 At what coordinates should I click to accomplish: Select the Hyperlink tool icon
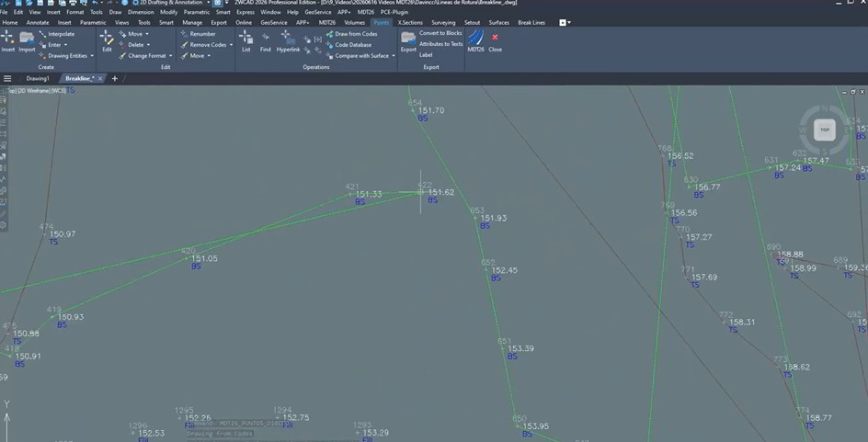coord(288,38)
